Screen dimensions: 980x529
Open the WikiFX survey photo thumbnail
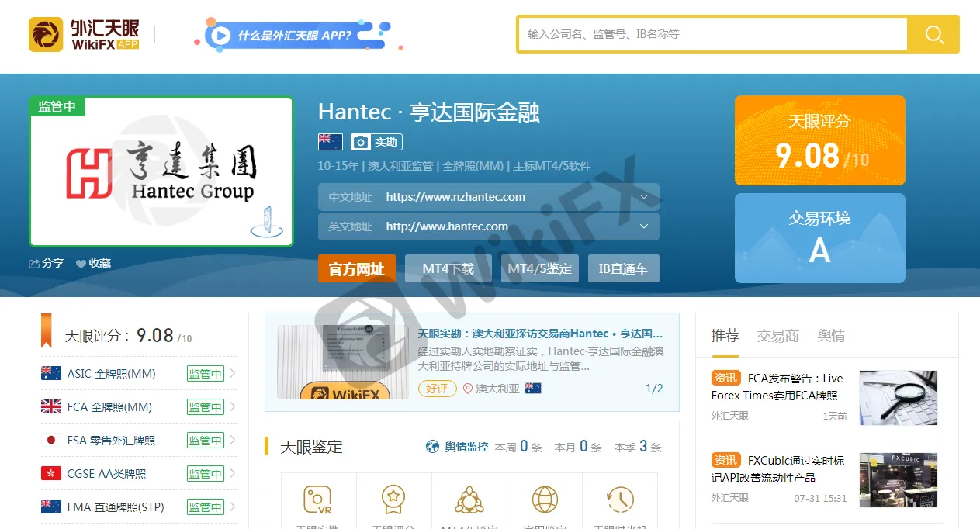coord(345,362)
